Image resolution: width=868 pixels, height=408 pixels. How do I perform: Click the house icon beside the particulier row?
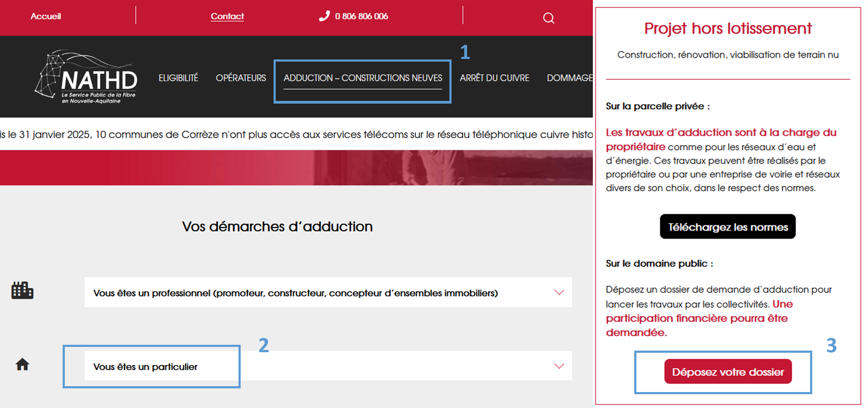[22, 364]
